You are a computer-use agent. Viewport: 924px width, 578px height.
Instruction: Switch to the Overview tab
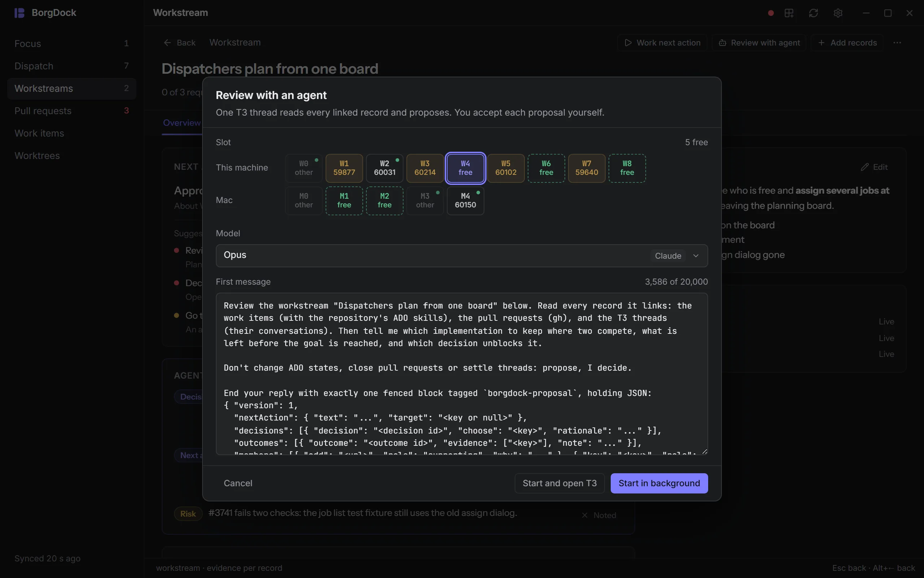[x=182, y=123]
